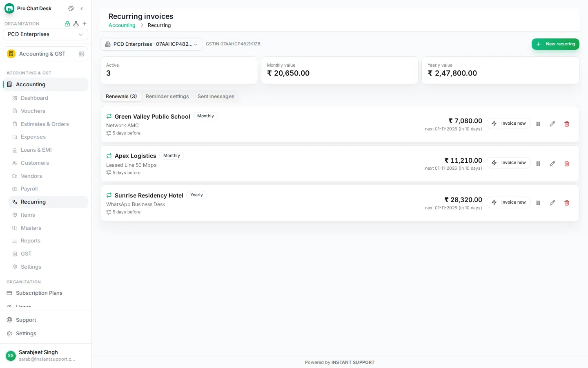Edit the Sunrise Residency Hotel recurring
The height and width of the screenshot is (368, 588).
[552, 203]
